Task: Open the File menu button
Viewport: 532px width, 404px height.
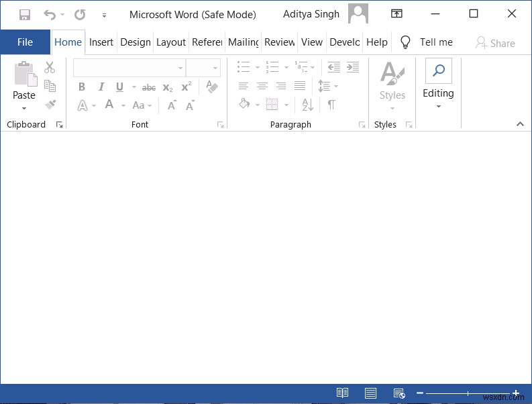Action: pyautogui.click(x=25, y=42)
